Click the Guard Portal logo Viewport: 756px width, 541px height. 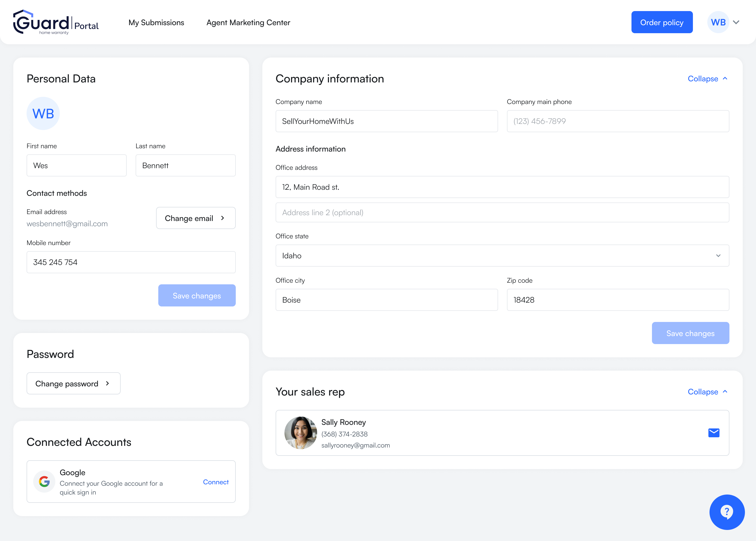pos(56,22)
